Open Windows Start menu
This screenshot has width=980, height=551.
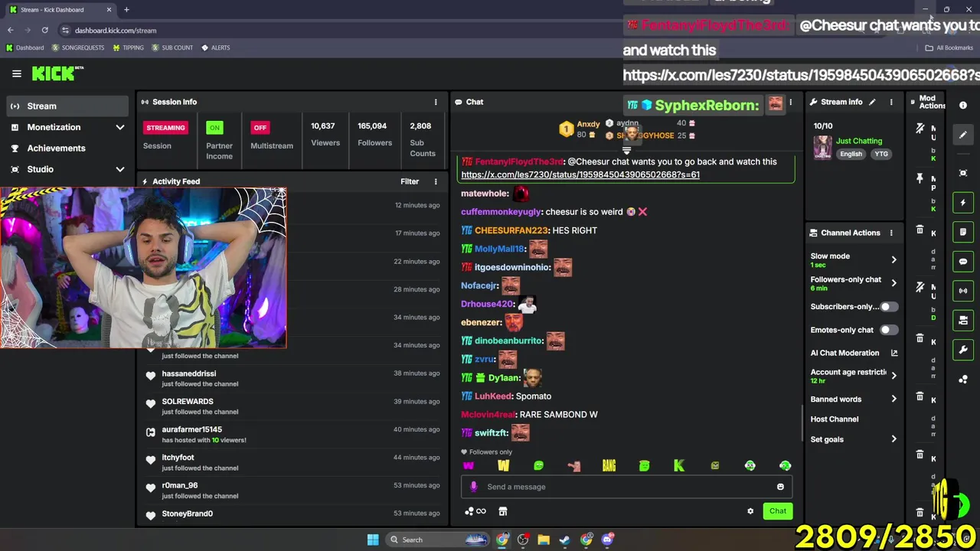click(x=372, y=540)
